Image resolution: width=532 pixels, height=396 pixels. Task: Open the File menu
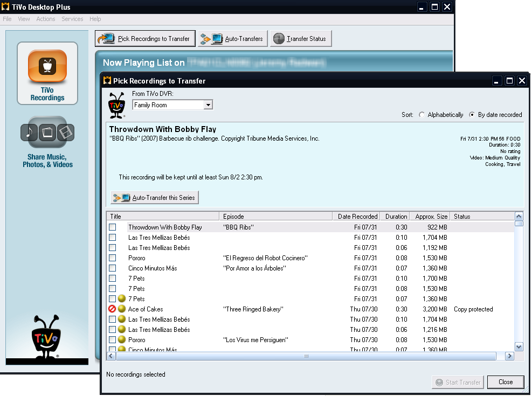(7, 19)
